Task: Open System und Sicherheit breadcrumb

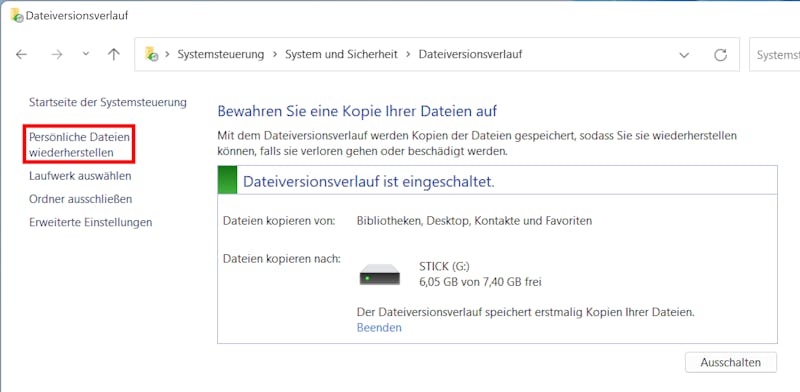Action: pyautogui.click(x=341, y=54)
